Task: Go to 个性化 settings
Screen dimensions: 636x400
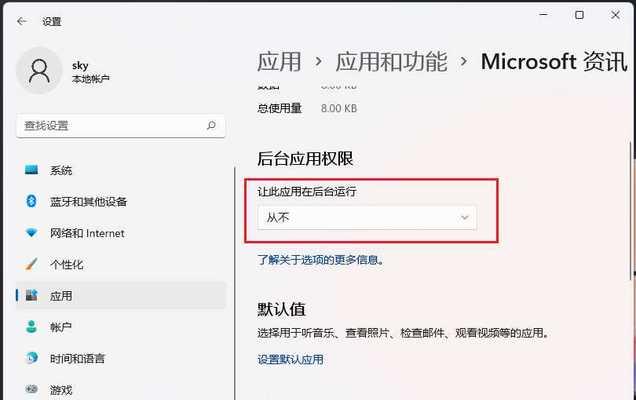Action: [121, 265]
